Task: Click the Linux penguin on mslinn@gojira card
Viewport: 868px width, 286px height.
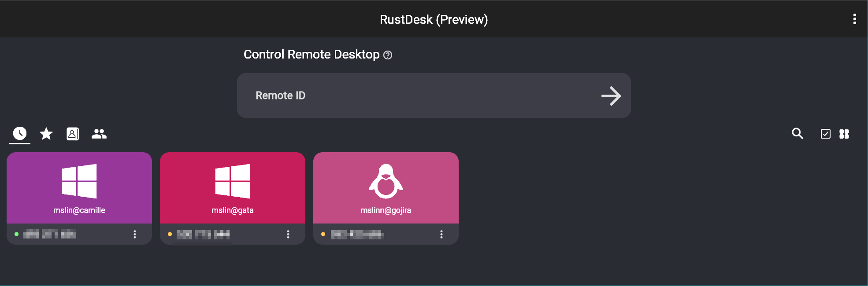Action: tap(386, 181)
